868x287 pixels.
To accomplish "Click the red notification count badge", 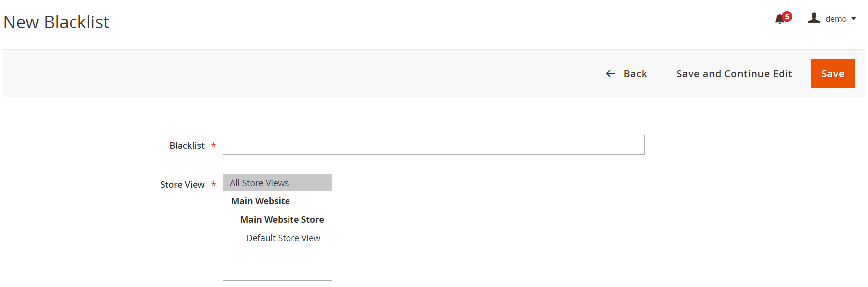I will tap(787, 17).
